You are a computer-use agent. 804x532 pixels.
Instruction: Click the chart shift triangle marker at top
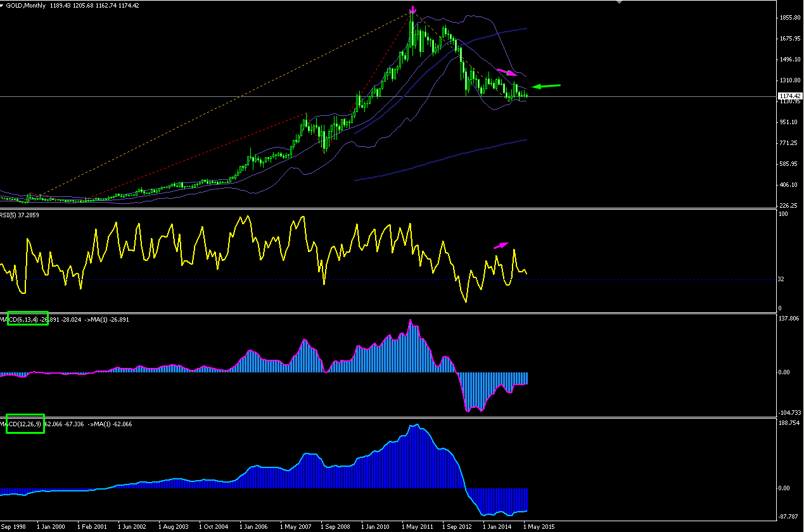[x=619, y=2]
